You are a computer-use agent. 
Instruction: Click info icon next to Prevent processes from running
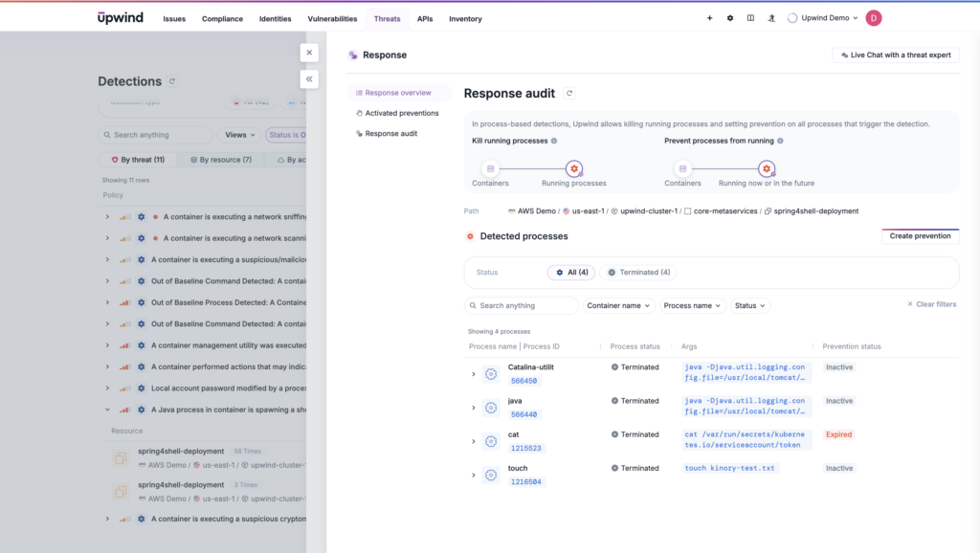click(x=780, y=141)
